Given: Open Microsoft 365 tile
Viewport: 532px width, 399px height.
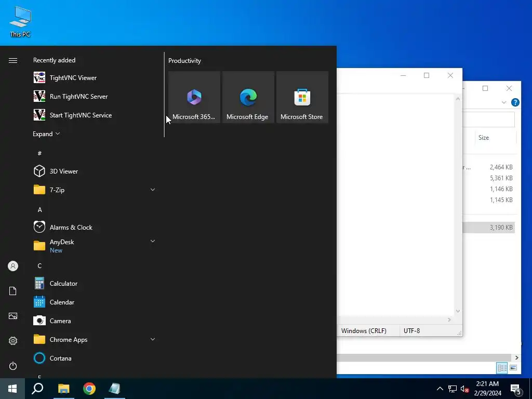Looking at the screenshot, I should [194, 97].
